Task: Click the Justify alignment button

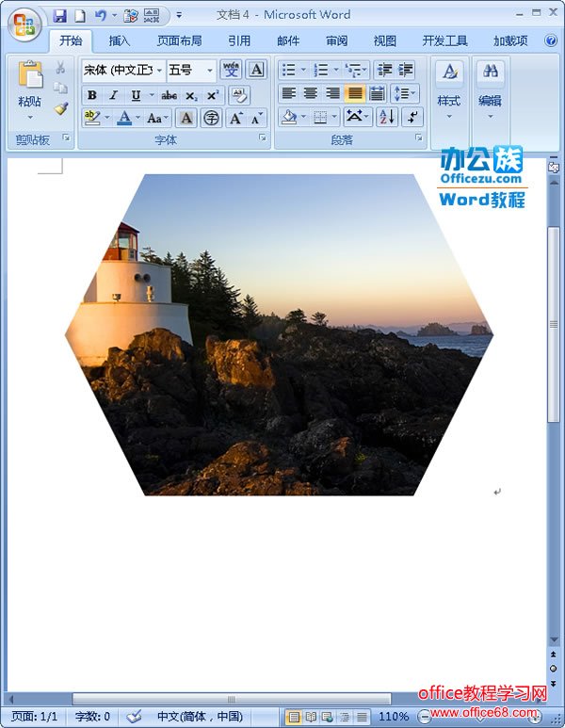Action: tap(355, 93)
